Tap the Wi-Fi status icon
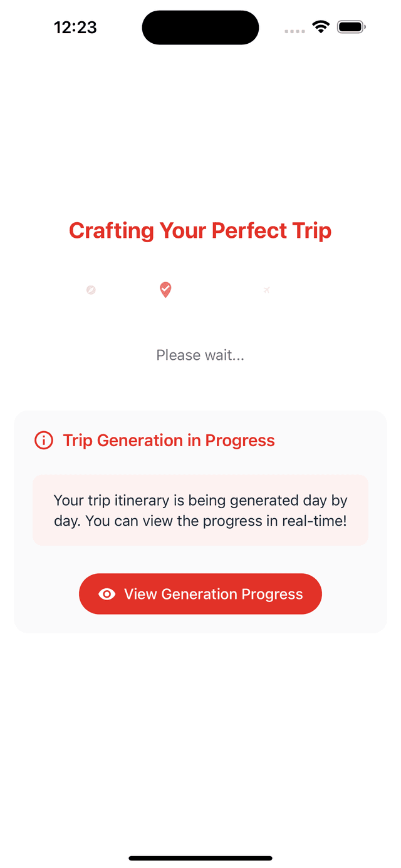The image size is (401, 868). pyautogui.click(x=320, y=27)
